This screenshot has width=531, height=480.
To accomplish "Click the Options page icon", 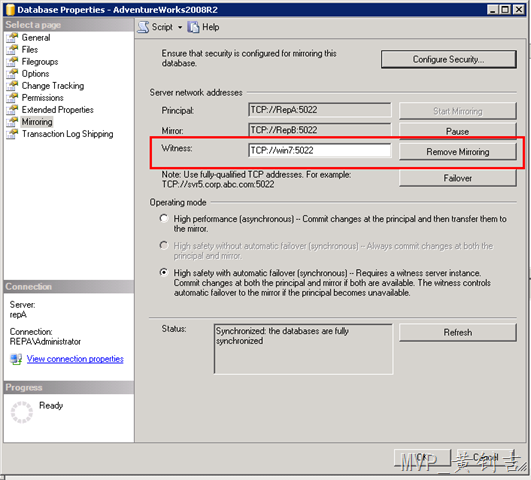I will (12, 74).
